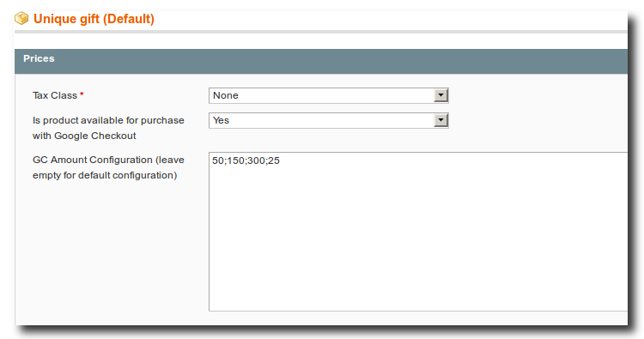Click the 'GC Amount Configuration' label text
Viewport: 644px width, 339px height.
click(x=108, y=167)
